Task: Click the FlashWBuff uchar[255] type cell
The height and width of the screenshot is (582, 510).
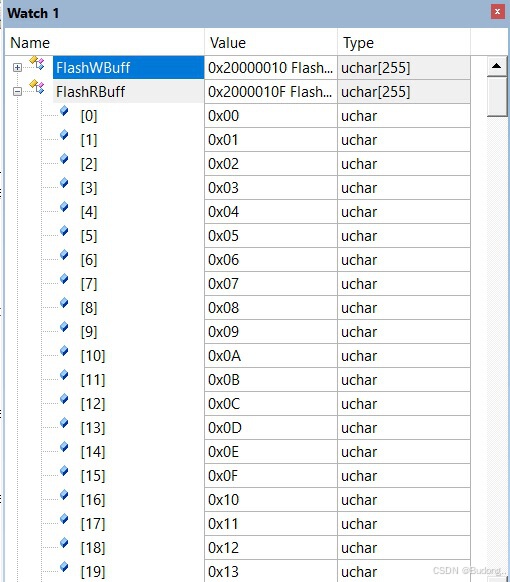Action: pyautogui.click(x=404, y=68)
